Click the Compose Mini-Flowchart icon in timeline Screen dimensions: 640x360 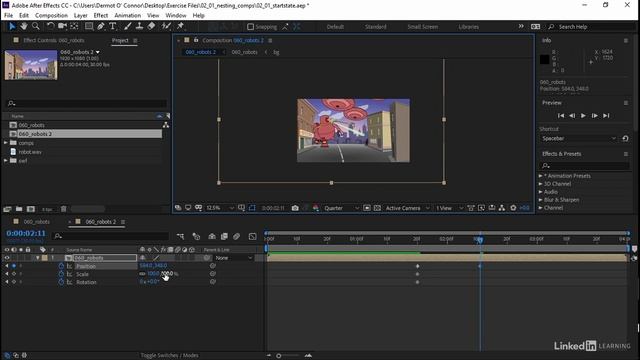[180, 236]
